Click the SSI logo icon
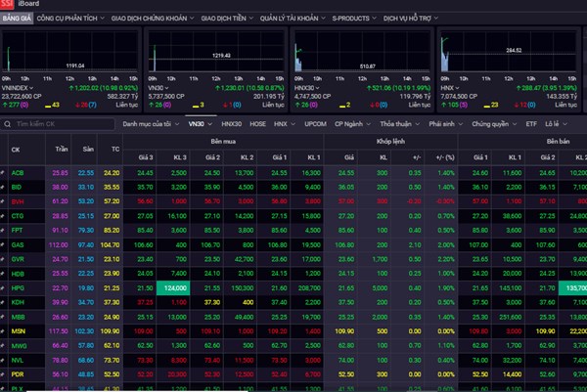Screen dimensions: 587x392 [x=7, y=4]
